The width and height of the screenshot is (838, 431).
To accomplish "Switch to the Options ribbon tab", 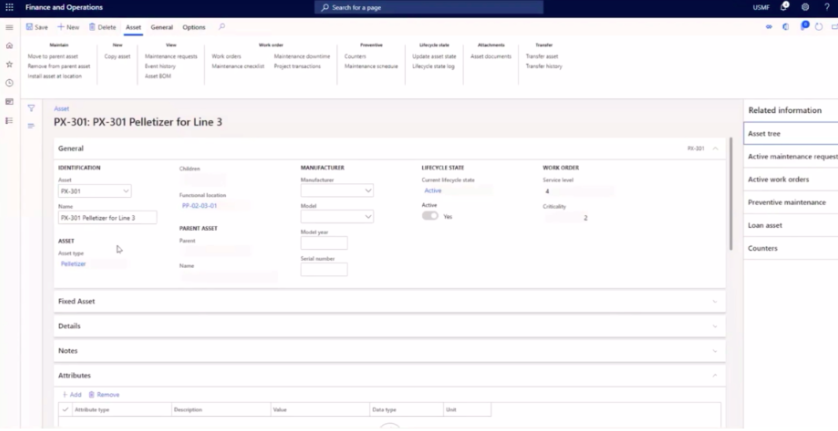I will pyautogui.click(x=193, y=27).
